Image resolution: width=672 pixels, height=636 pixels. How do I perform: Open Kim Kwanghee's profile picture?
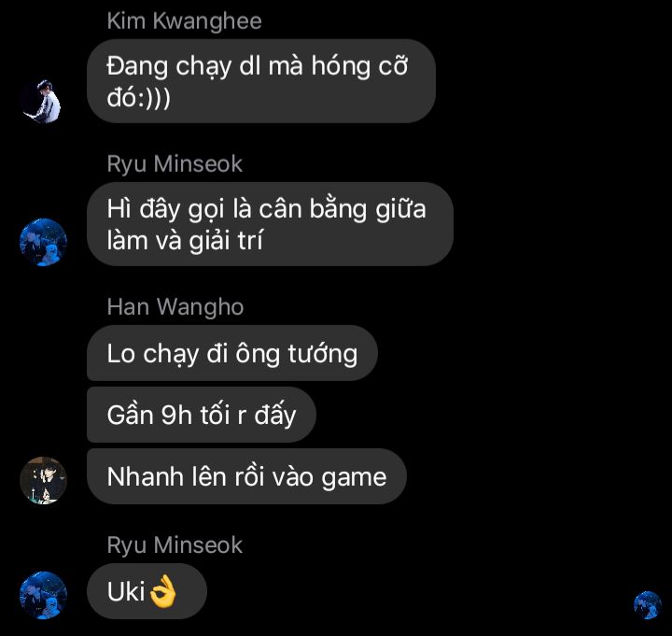pos(43,100)
